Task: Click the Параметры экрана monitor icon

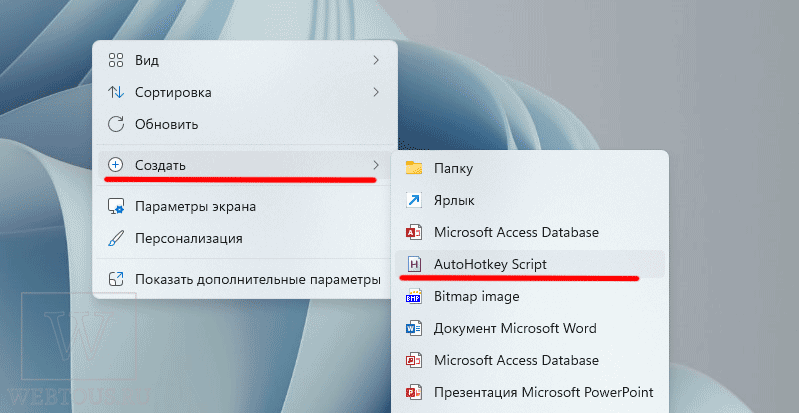Action: point(116,206)
